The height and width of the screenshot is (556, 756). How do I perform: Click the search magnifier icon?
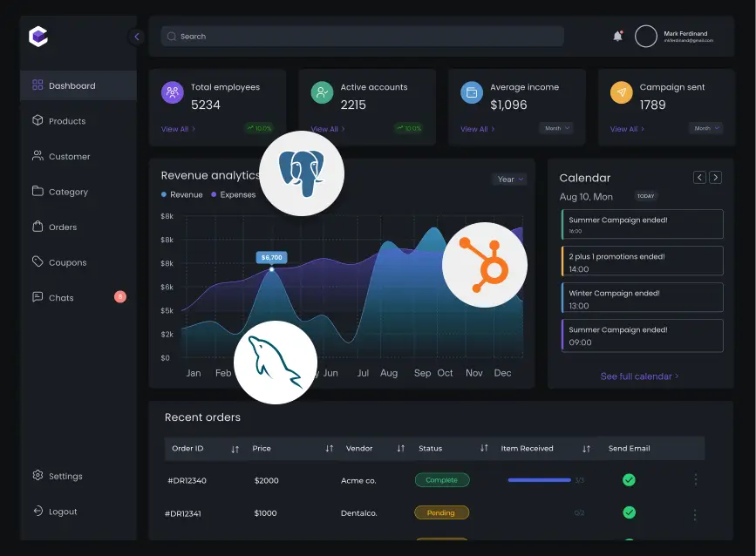(172, 36)
